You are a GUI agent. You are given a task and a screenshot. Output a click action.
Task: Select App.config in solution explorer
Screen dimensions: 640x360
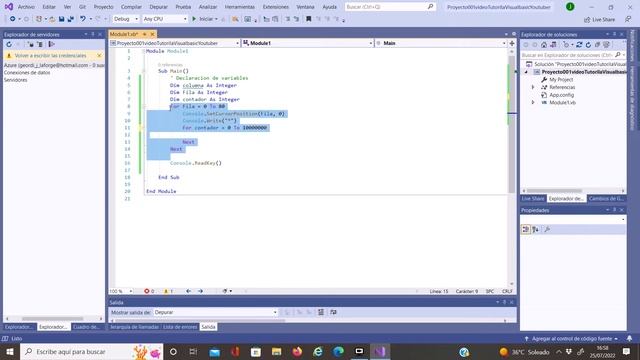click(x=561, y=95)
